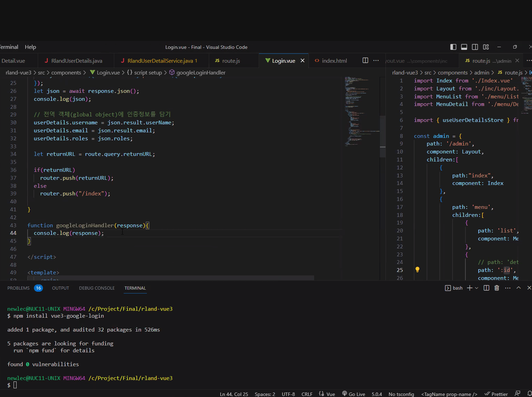Viewport: 532px width, 397px height.
Task: Open notifications bell in status bar
Action: tap(530, 394)
